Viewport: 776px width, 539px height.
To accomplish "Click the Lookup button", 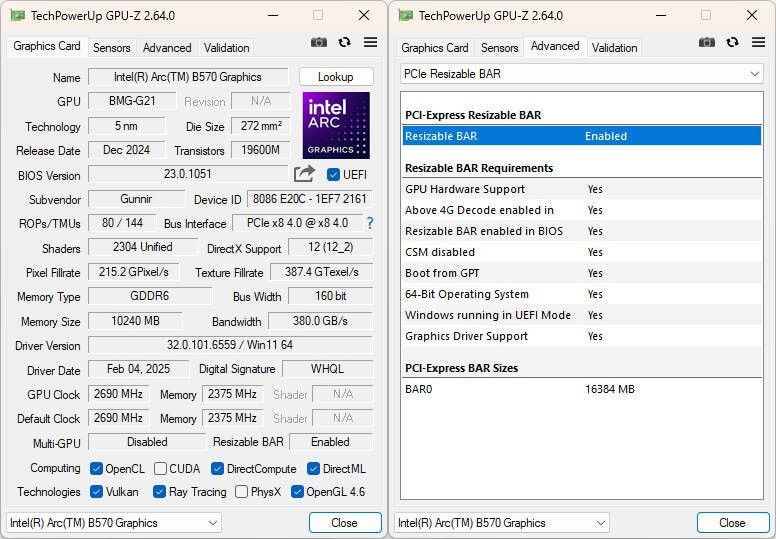I will (x=336, y=77).
